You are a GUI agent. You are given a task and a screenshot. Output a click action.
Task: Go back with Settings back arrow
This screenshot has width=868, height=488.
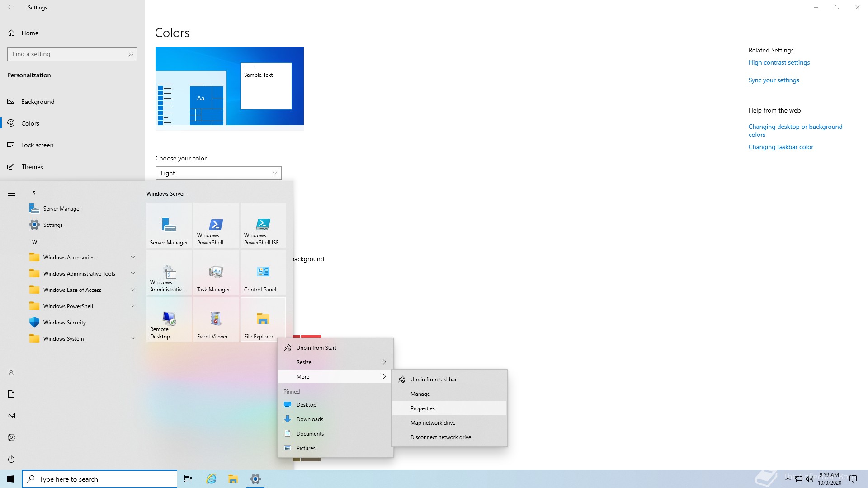11,7
